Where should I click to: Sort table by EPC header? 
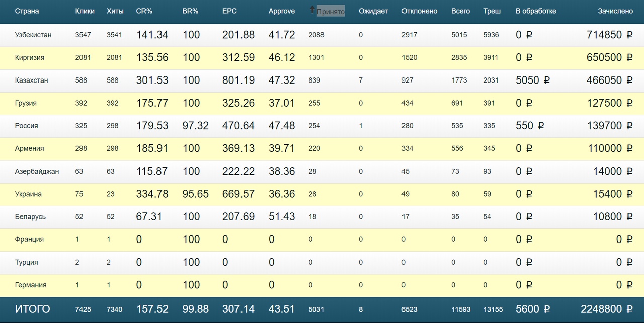point(229,11)
